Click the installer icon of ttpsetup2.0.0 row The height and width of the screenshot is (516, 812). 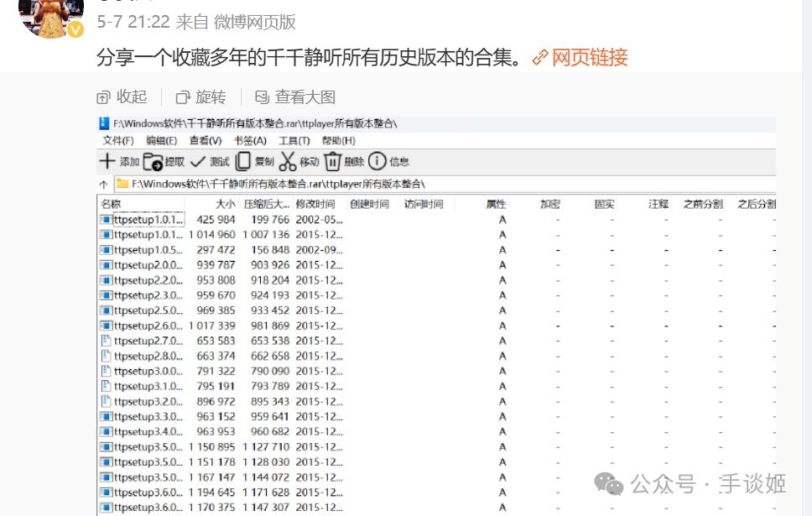pyautogui.click(x=107, y=265)
